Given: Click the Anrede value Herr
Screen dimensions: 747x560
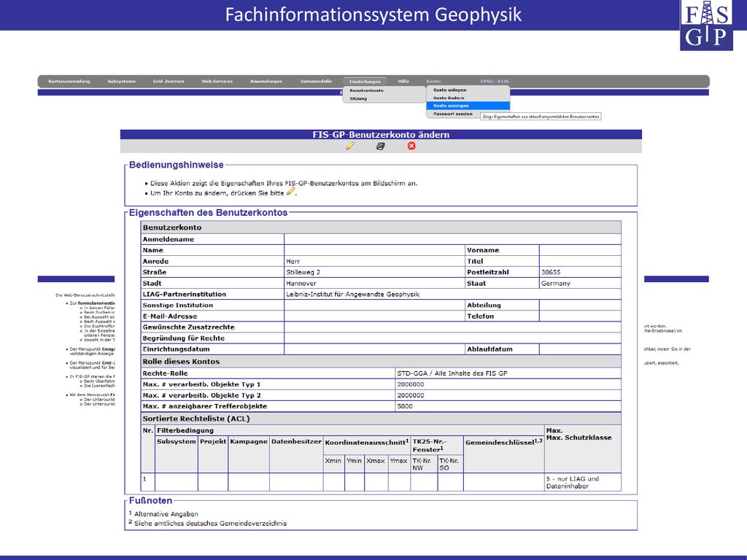Looking at the screenshot, I should (293, 261).
